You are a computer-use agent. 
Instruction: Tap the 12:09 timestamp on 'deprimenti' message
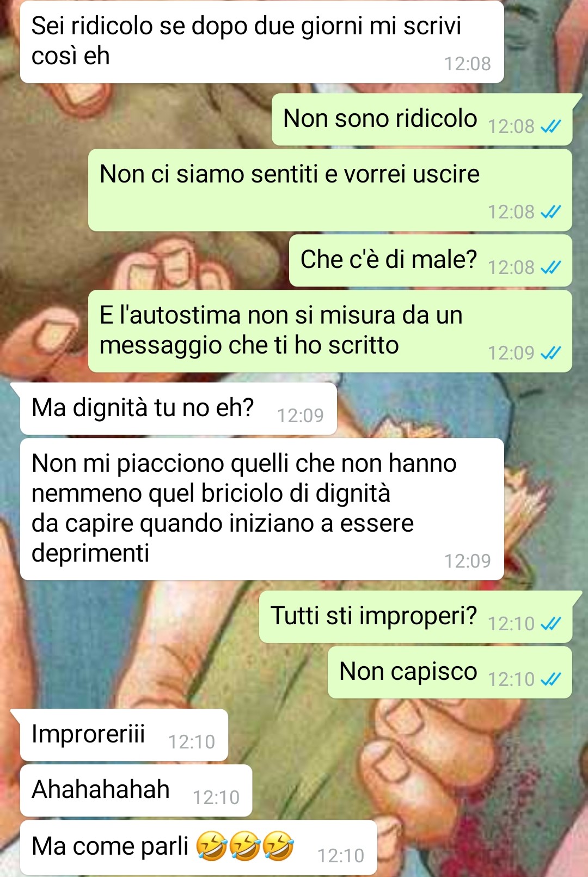click(467, 561)
